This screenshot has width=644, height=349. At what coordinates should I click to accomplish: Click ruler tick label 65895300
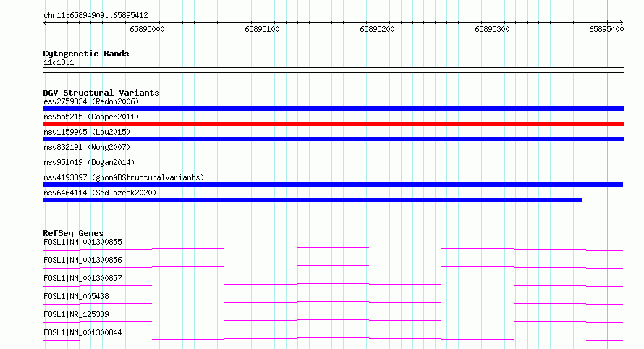point(492,29)
